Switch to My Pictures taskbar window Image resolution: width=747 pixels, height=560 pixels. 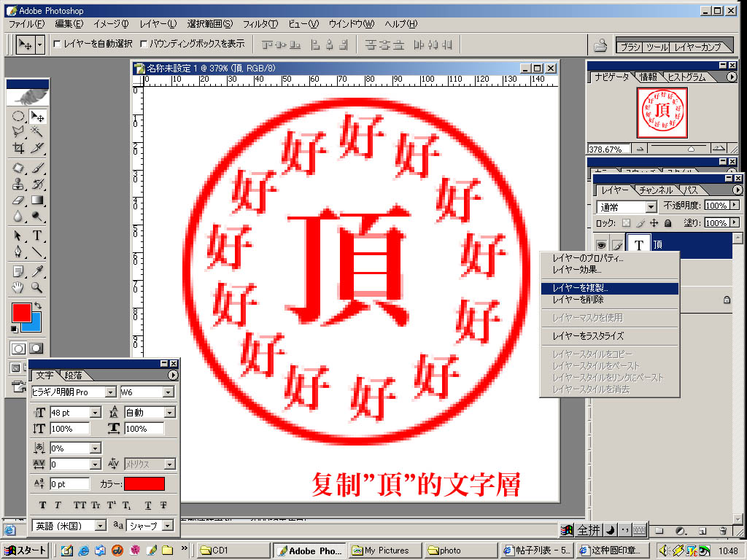click(385, 551)
